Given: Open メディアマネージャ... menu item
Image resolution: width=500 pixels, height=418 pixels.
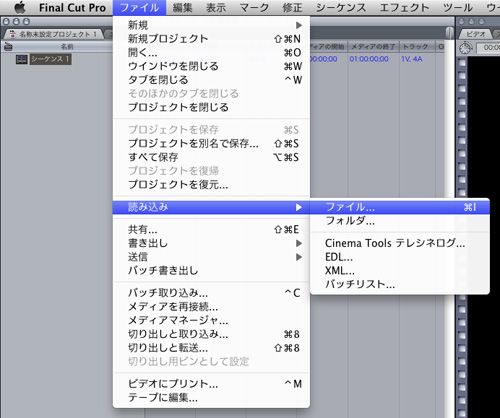Looking at the screenshot, I should point(211,320).
